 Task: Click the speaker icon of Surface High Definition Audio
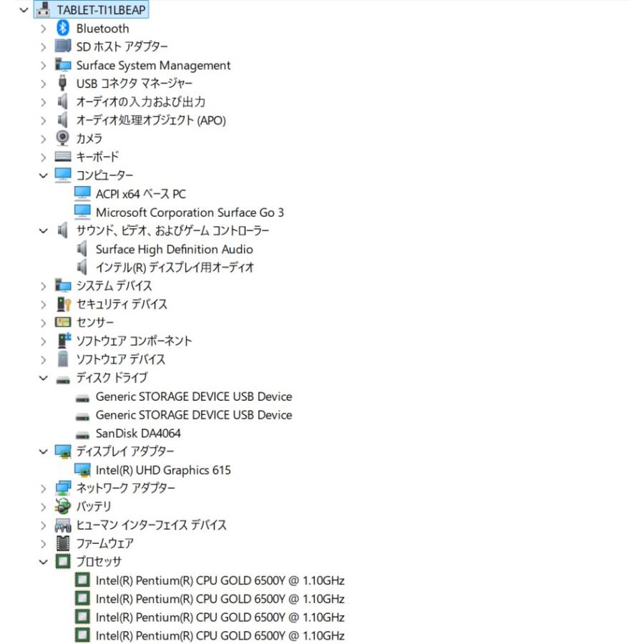82,249
